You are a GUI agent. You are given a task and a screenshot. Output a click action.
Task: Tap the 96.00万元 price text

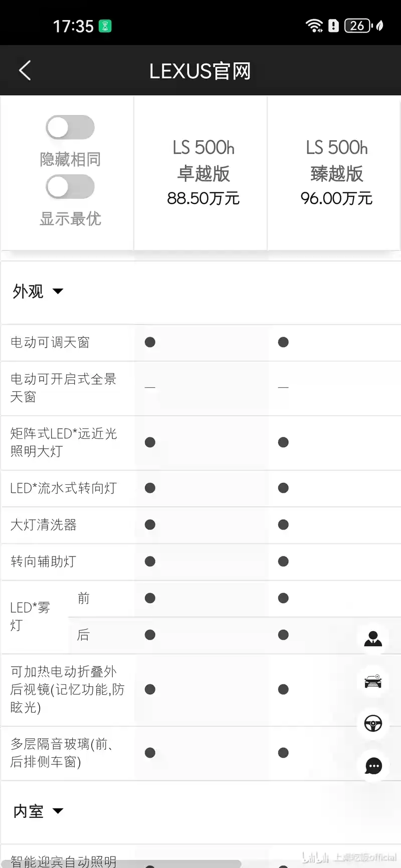pos(336,198)
